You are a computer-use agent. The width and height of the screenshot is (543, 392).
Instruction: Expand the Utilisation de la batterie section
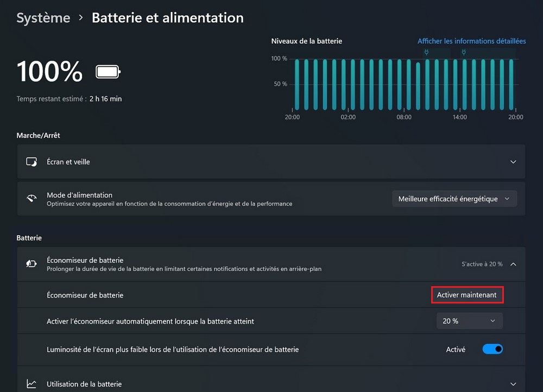513,384
